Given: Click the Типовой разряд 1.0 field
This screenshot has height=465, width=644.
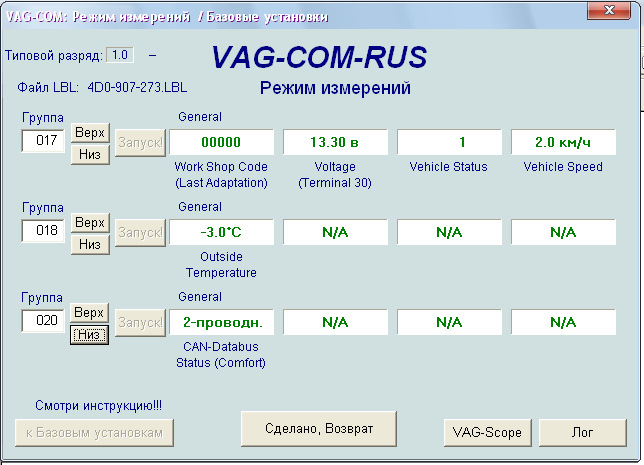Looking at the screenshot, I should click(120, 55).
